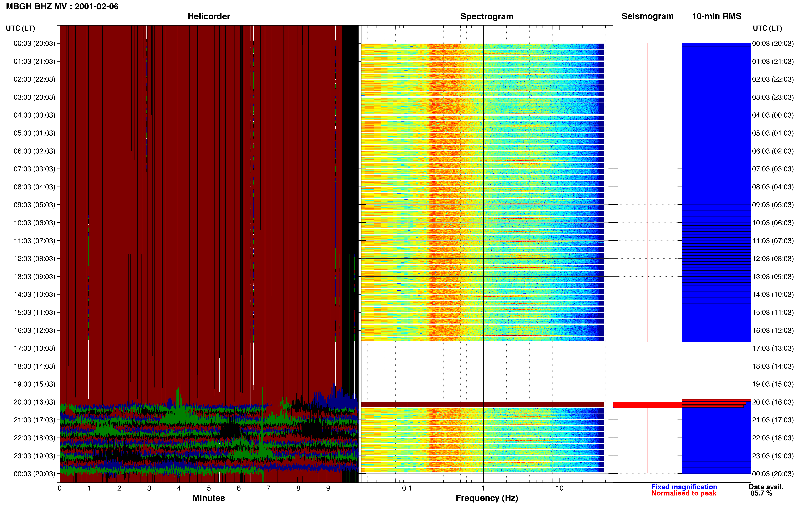The height and width of the screenshot is (508, 812).
Task: Click left time label 16:03 (12:03)
Action: (34, 330)
